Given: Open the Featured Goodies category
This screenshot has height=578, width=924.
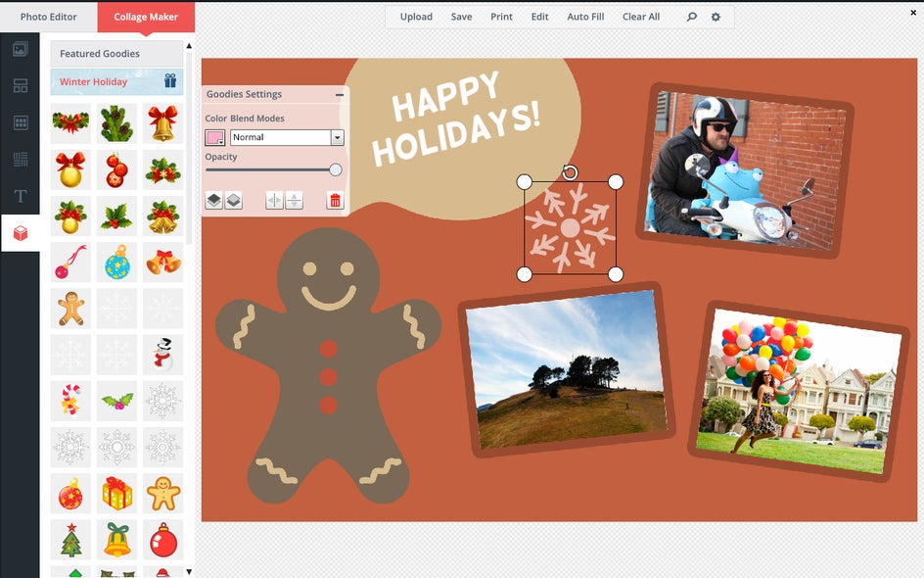Looking at the screenshot, I should (116, 54).
